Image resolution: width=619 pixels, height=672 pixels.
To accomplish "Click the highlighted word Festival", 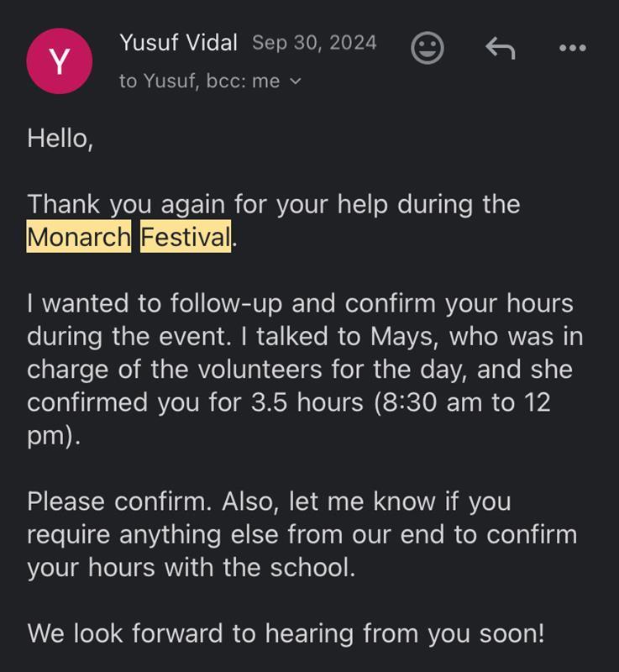I will [185, 238].
